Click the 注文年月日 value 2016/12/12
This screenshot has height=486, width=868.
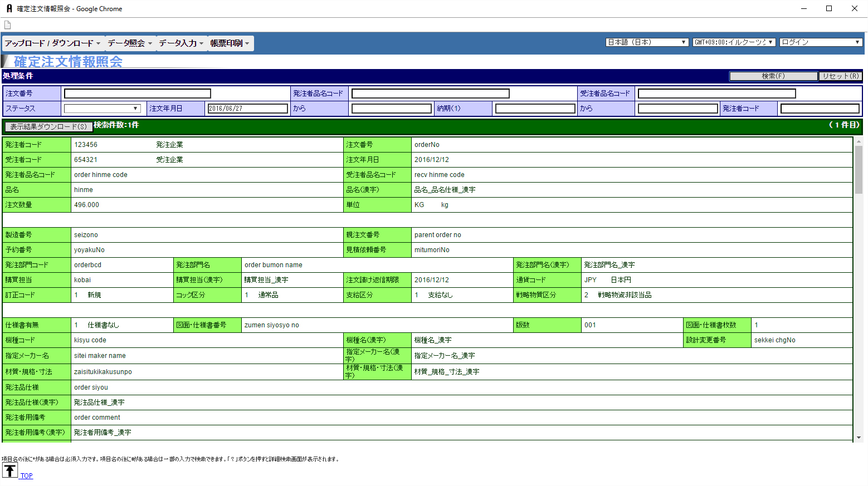coord(432,160)
